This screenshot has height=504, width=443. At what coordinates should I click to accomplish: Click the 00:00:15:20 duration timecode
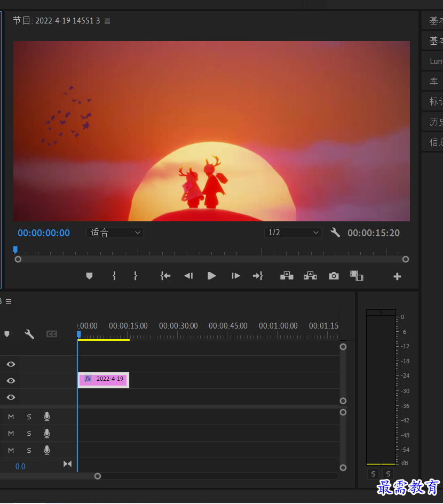(374, 233)
